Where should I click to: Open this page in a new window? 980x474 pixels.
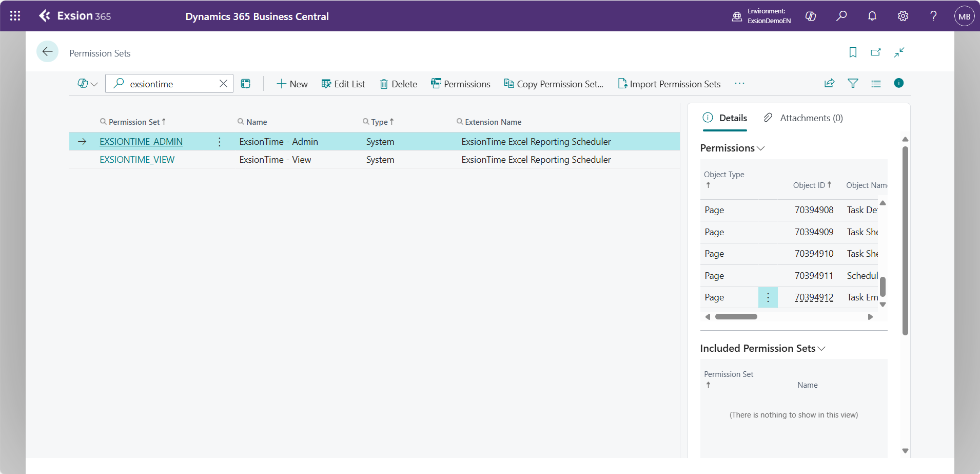[876, 52]
